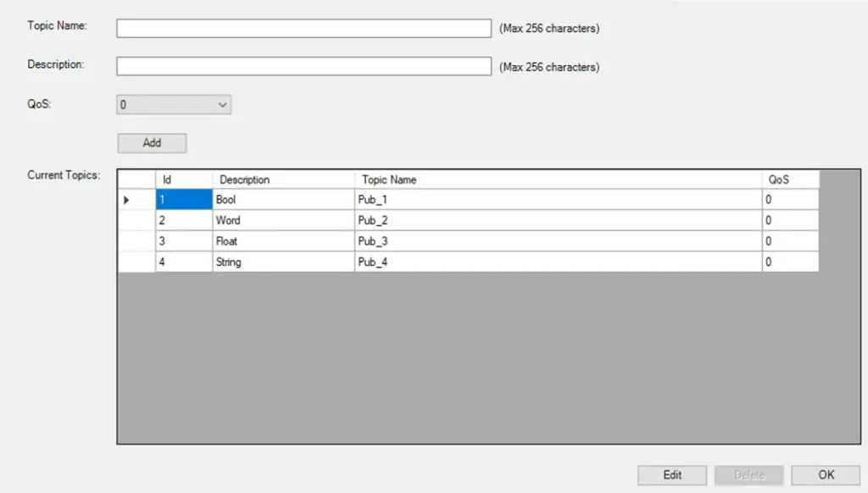Click the QoS value in Pub_4 row
Image resolution: width=868 pixels, height=493 pixels.
791,263
